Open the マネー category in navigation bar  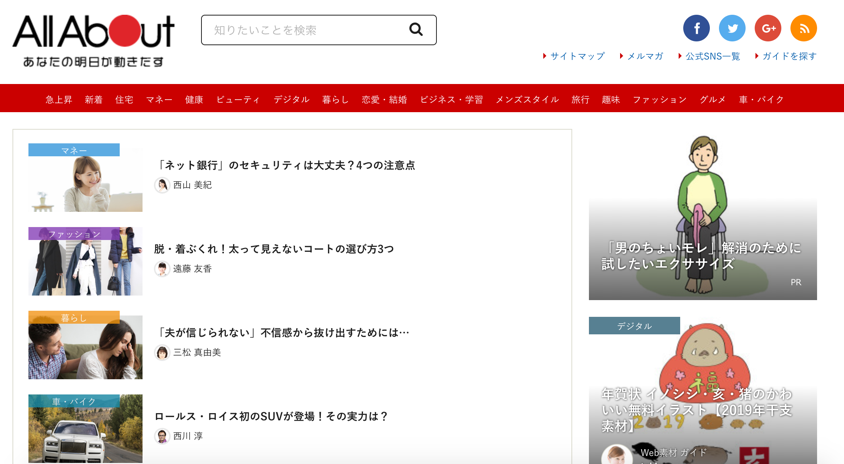tap(159, 99)
